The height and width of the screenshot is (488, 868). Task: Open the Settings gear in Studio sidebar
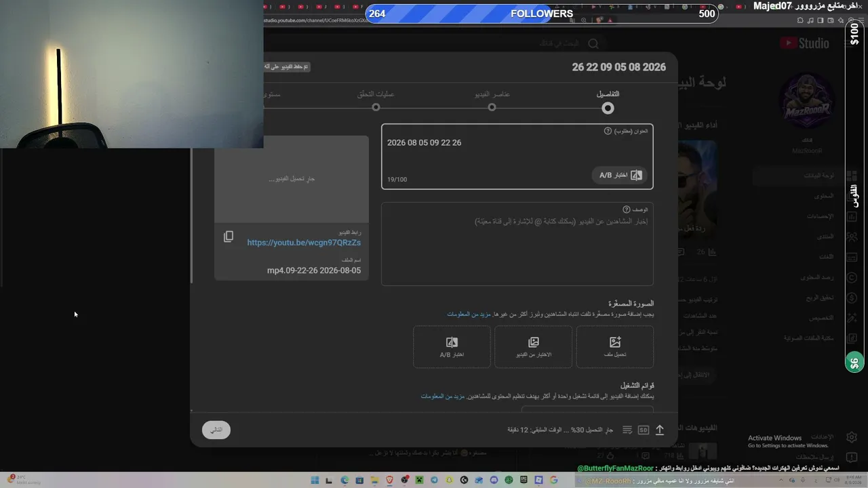pos(852,437)
